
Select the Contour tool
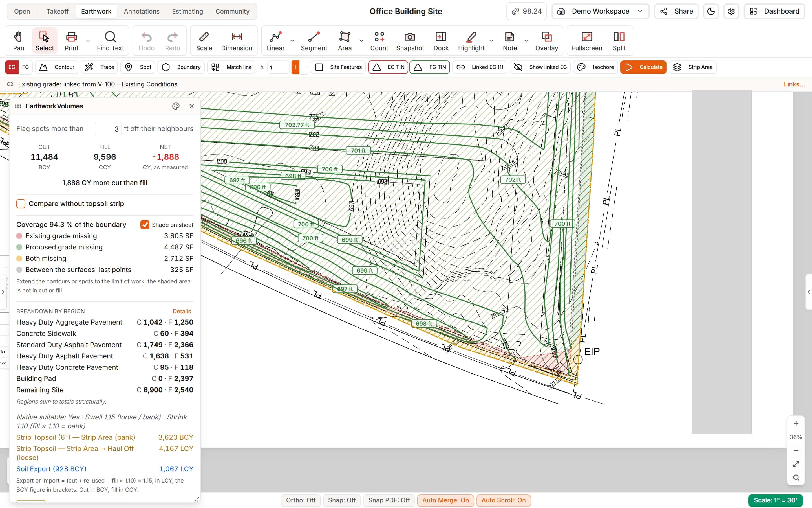click(57, 67)
